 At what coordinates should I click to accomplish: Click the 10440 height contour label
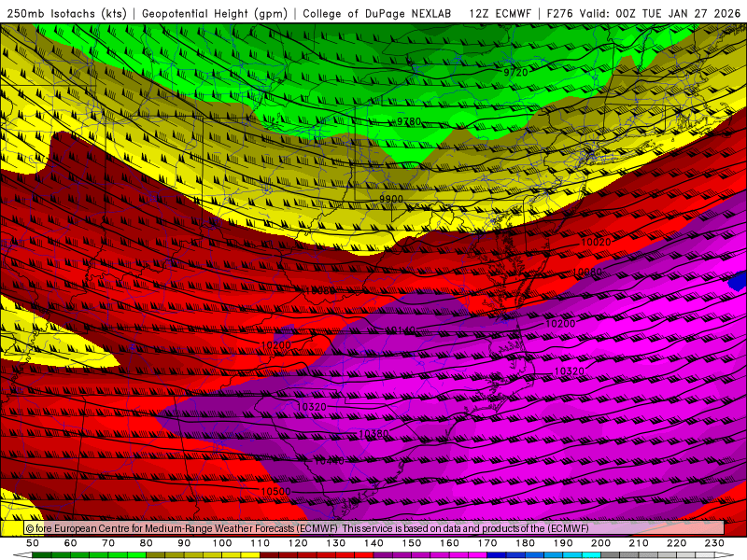330,461
